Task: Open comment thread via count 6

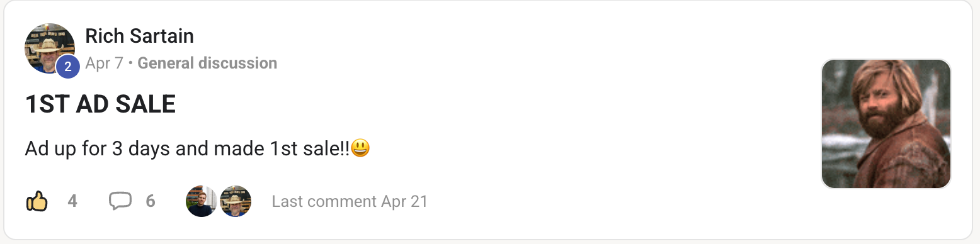Action: click(151, 201)
